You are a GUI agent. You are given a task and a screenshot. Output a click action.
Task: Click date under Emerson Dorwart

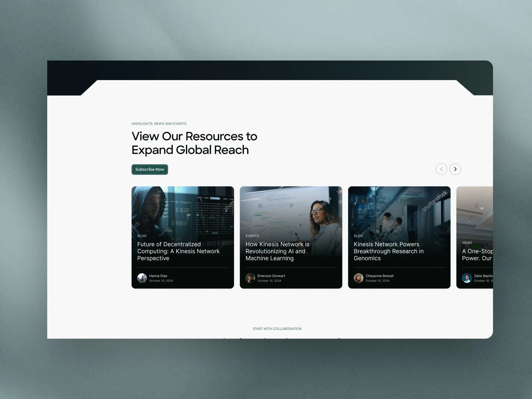click(x=269, y=281)
